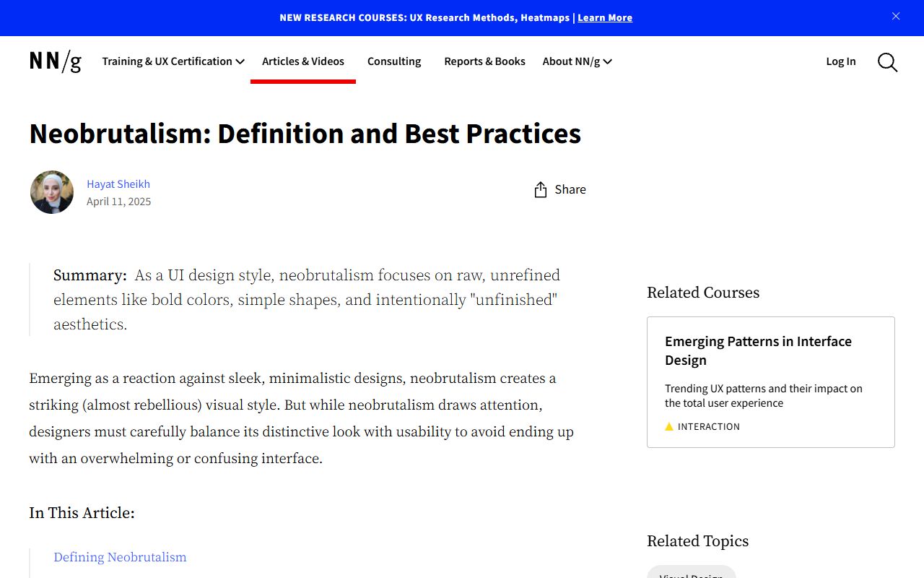
Task: Click the article title heading
Action: click(305, 134)
